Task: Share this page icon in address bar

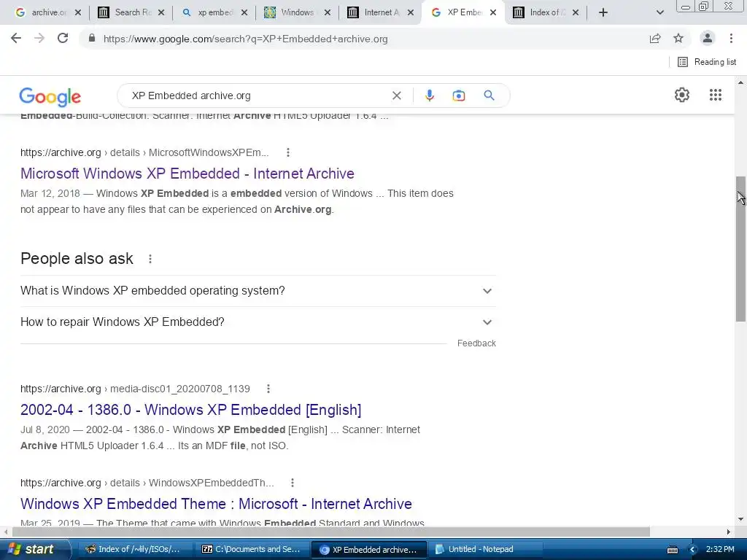Action: pyautogui.click(x=655, y=39)
